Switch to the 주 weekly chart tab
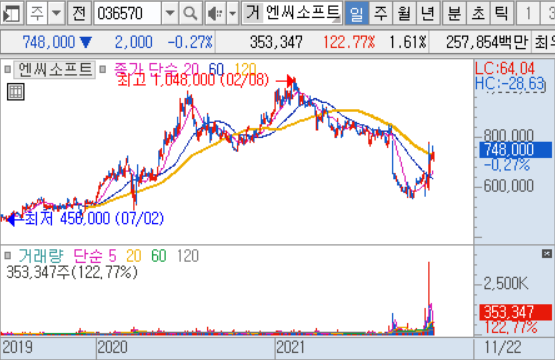The image size is (555, 360). point(381,13)
